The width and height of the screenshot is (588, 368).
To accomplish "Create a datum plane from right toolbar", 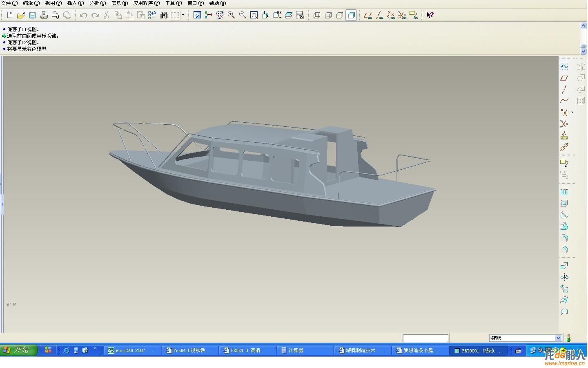I will tap(564, 78).
